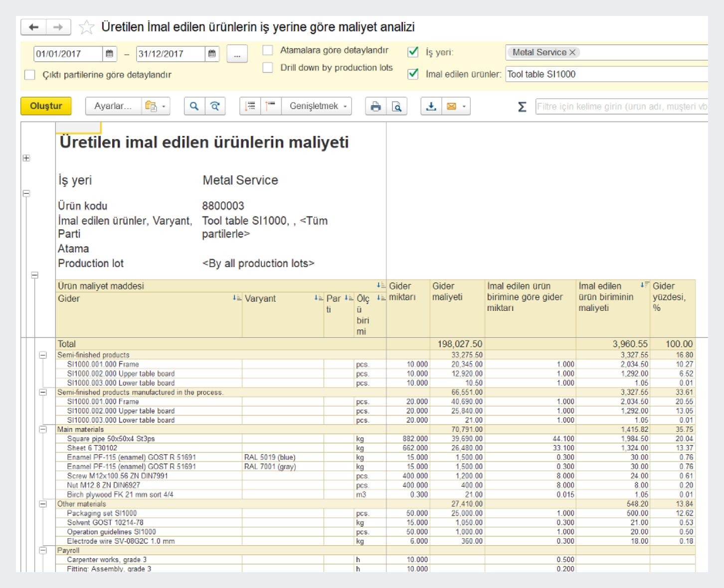Click the filter keyword search field
The image size is (724, 588).
[621, 107]
